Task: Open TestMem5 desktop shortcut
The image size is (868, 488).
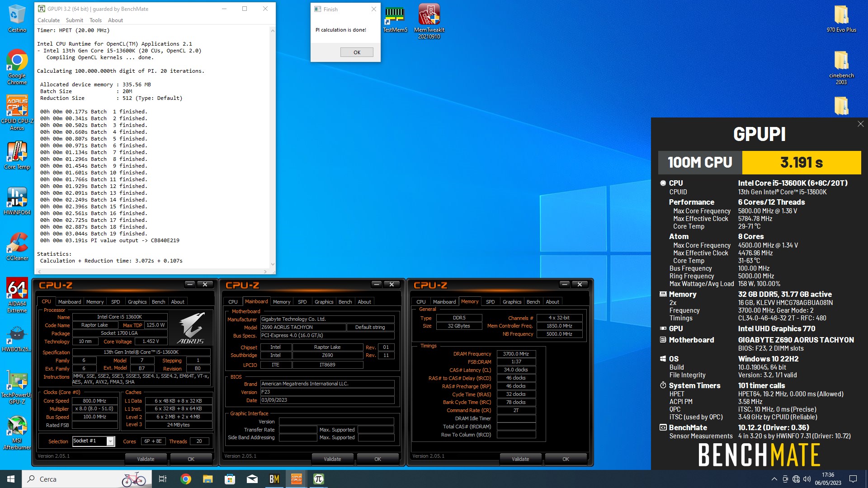Action: [x=395, y=19]
